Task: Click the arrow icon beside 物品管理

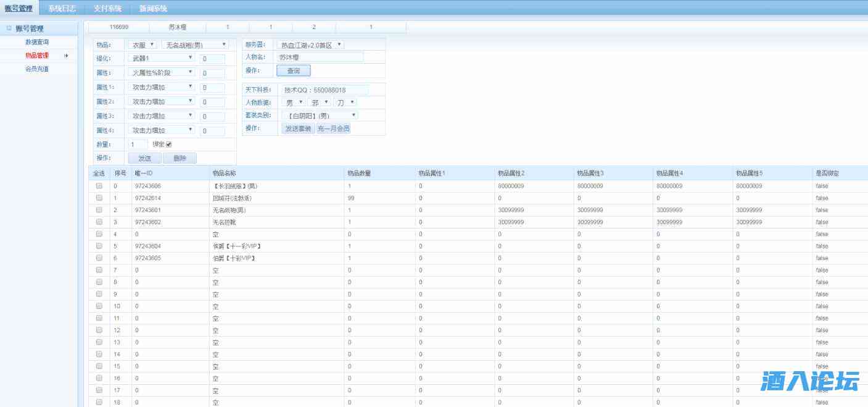Action: pyautogui.click(x=66, y=56)
